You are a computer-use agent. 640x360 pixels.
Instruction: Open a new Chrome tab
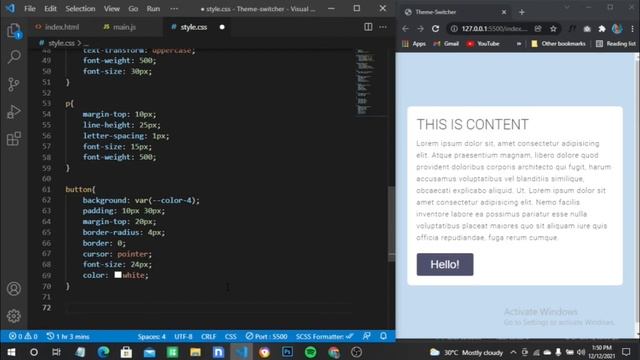522,12
